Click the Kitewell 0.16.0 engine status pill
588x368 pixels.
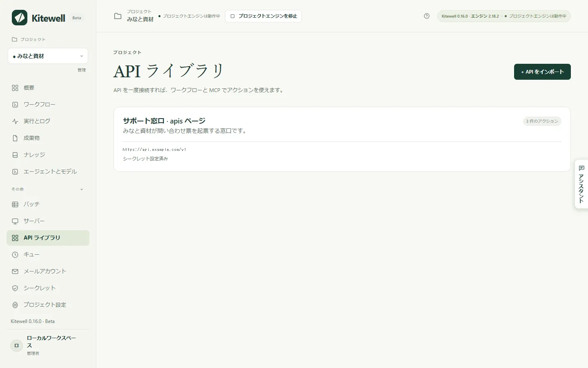pos(504,16)
